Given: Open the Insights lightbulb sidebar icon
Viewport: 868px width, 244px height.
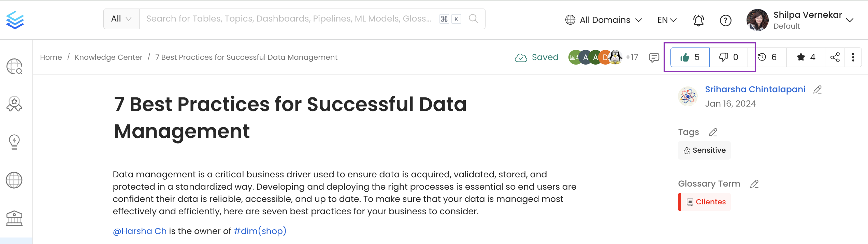Looking at the screenshot, I should [14, 142].
